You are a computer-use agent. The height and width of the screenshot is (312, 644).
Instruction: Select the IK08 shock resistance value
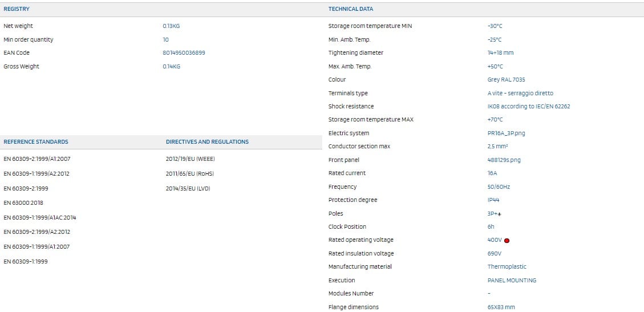pos(528,106)
